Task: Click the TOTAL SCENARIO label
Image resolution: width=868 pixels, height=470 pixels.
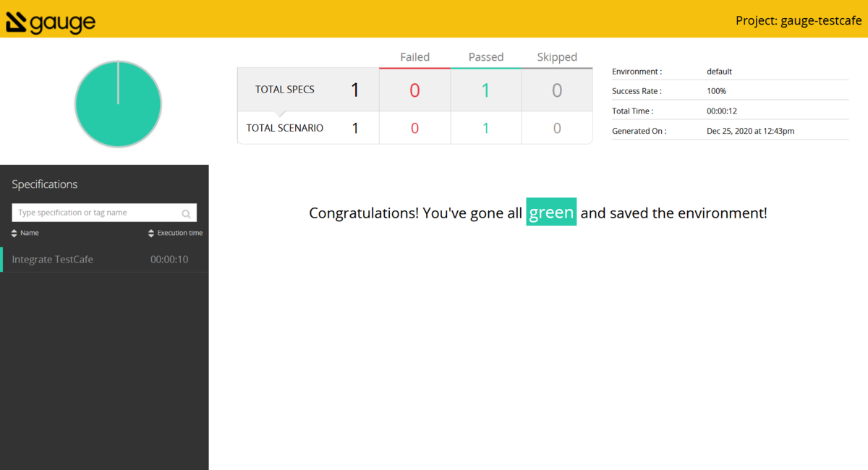Action: (x=285, y=128)
